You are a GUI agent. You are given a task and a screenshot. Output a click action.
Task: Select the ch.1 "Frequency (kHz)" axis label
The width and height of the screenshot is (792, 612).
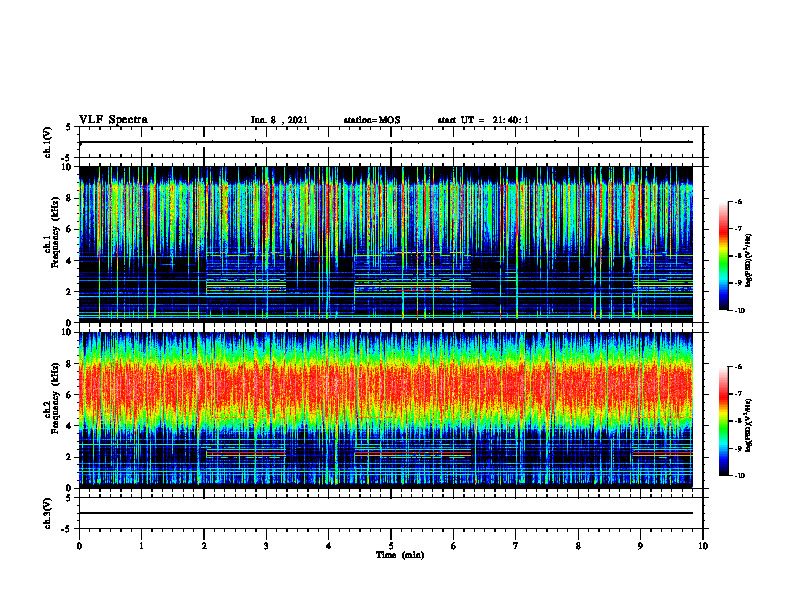pos(55,232)
